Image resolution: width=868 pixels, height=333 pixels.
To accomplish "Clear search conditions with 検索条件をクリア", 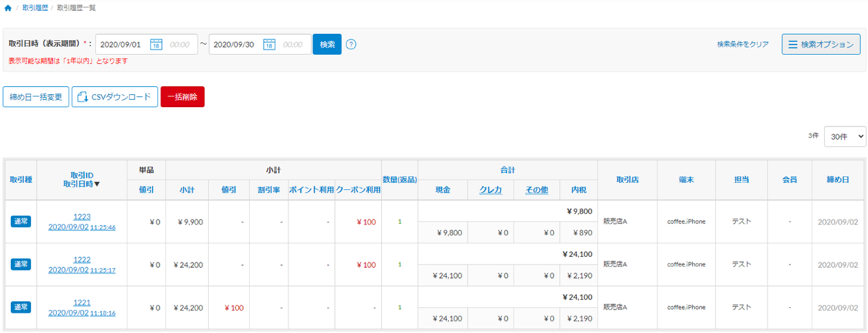I will [x=743, y=45].
